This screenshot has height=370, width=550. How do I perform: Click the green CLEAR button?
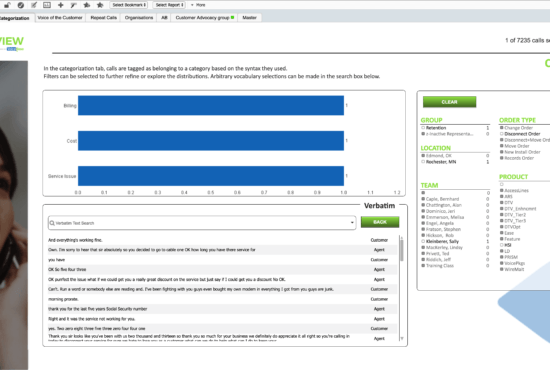pyautogui.click(x=449, y=102)
